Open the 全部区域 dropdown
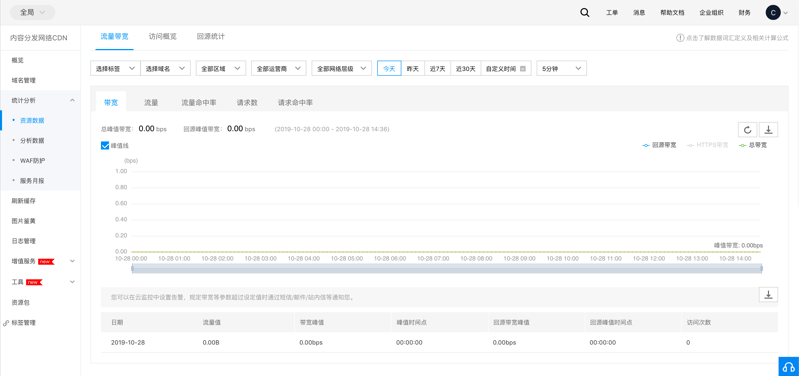 [221, 68]
